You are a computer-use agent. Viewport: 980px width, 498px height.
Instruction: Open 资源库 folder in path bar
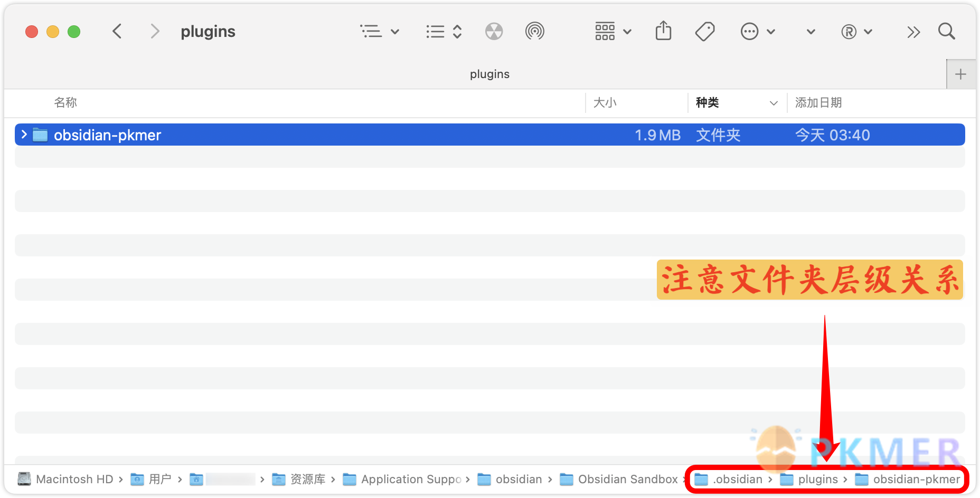click(x=299, y=479)
